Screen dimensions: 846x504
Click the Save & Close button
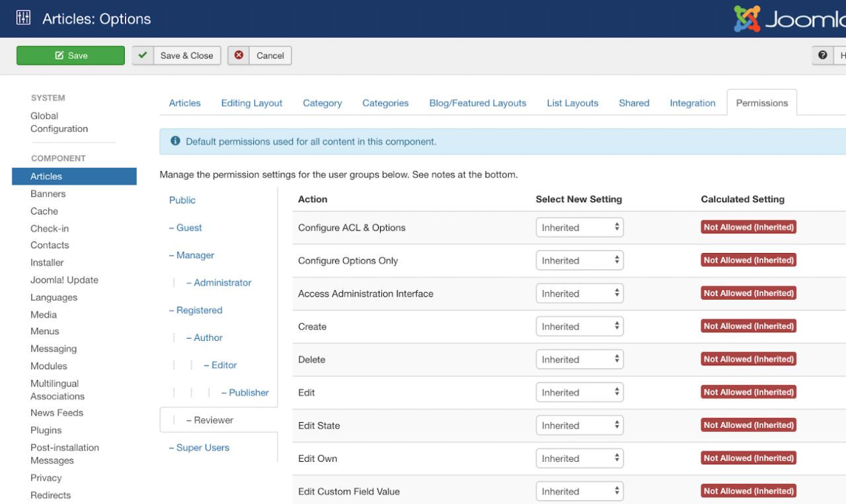176,55
